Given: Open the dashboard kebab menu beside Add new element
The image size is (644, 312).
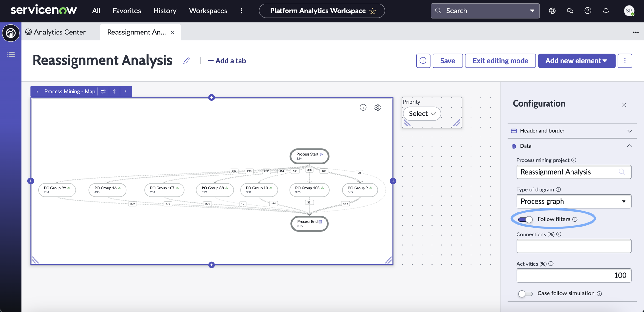Looking at the screenshot, I should pyautogui.click(x=625, y=61).
